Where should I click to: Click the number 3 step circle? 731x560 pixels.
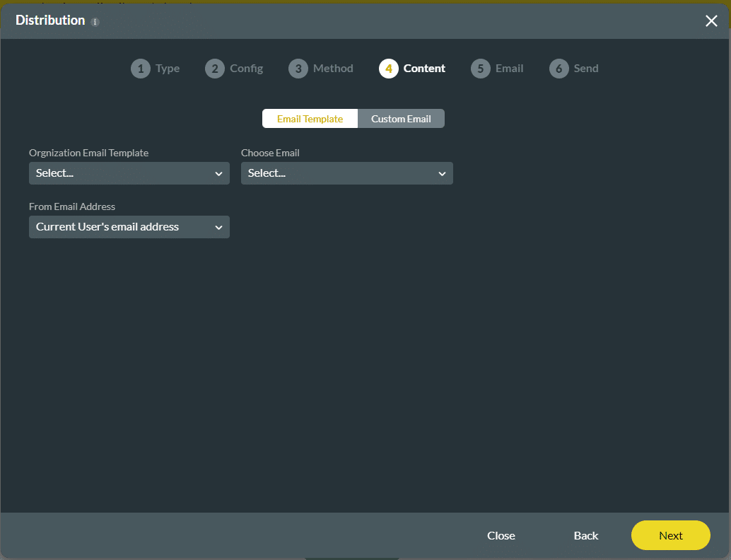tap(298, 69)
